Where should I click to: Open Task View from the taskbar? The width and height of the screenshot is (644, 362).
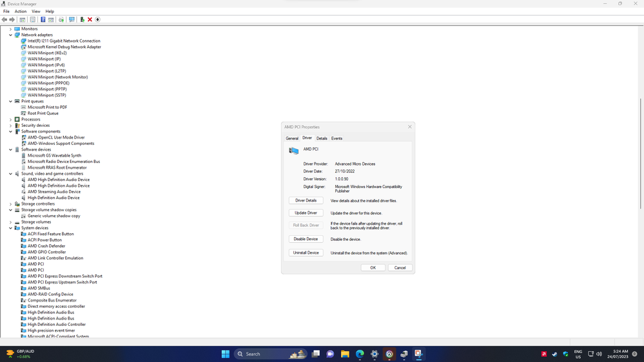tap(315, 354)
